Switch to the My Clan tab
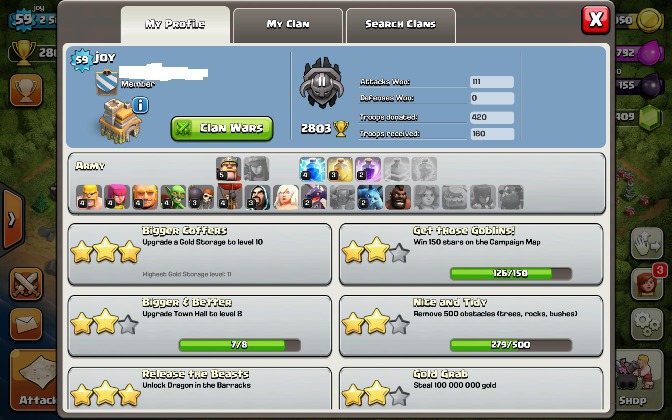The width and height of the screenshot is (672, 420). (x=288, y=25)
